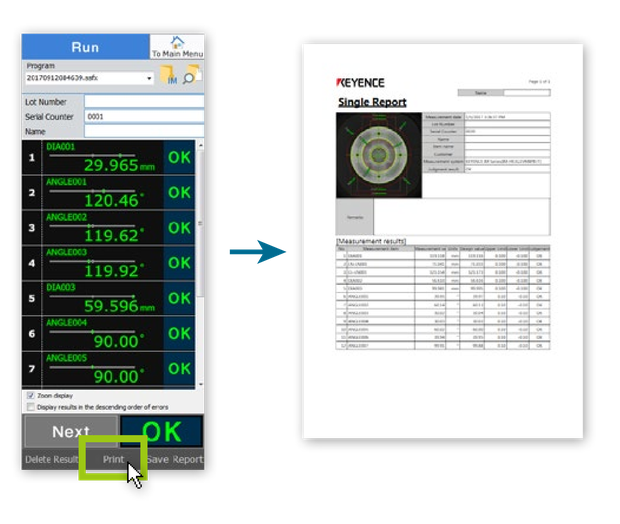Click the OK status of DIA001 row
This screenshot has width=620, height=524.
pos(179,157)
